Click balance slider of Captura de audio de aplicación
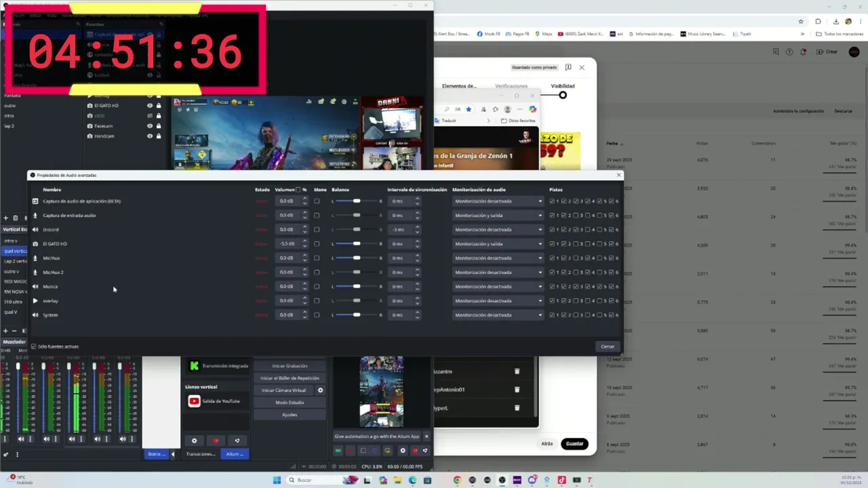This screenshot has height=488, width=868. pyautogui.click(x=357, y=201)
